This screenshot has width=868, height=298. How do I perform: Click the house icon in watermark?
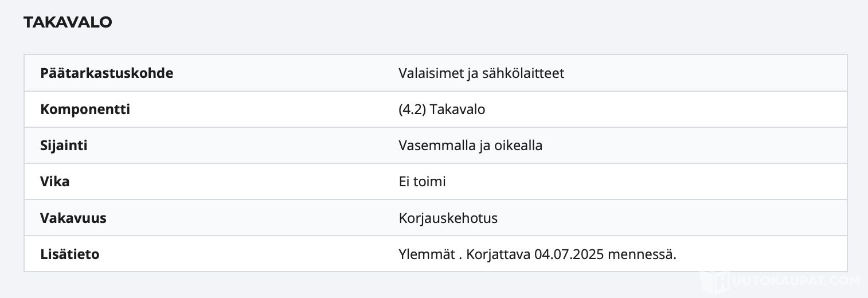pyautogui.click(x=714, y=281)
